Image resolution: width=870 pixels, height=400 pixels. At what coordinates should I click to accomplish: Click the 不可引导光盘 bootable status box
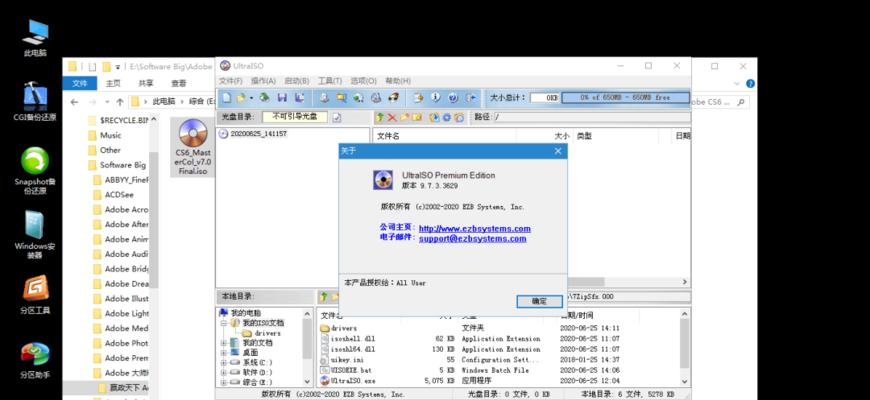[295, 117]
